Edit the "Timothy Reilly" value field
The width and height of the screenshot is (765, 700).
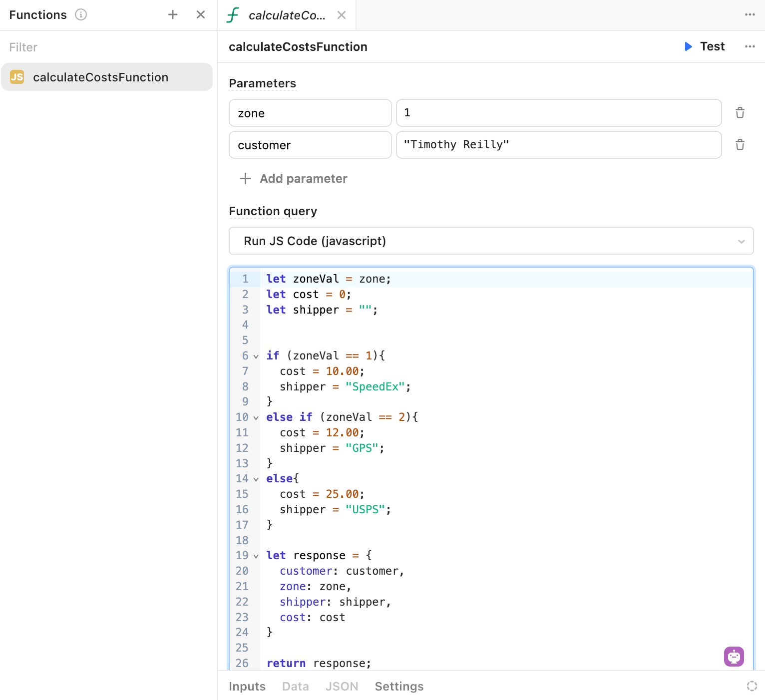(x=559, y=145)
